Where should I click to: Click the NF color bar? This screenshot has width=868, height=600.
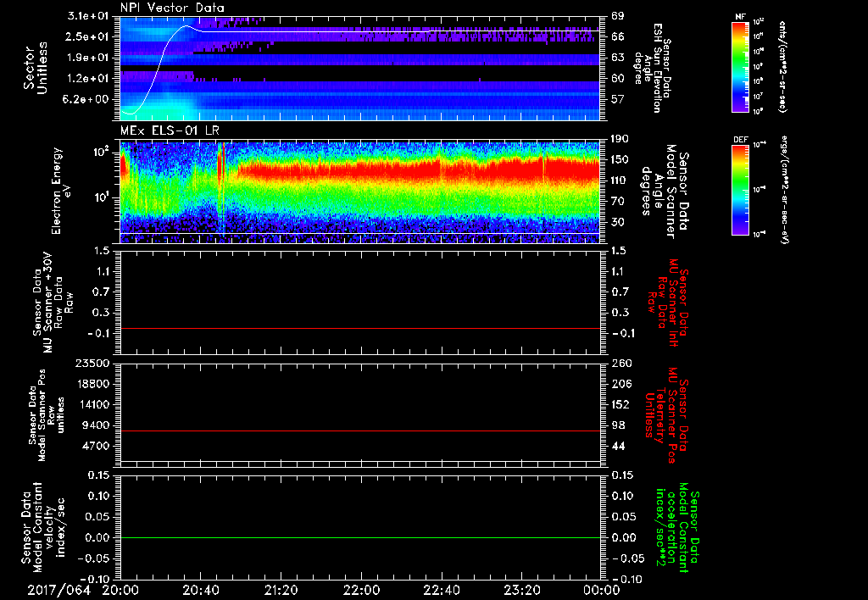pos(740,66)
